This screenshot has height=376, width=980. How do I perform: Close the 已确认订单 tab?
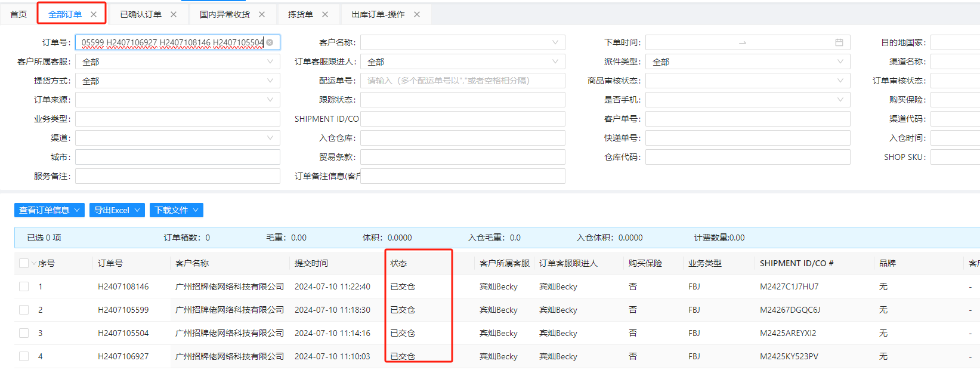[174, 14]
